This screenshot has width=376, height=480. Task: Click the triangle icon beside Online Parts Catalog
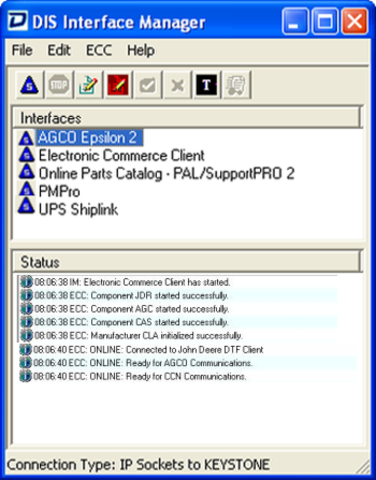point(26,172)
